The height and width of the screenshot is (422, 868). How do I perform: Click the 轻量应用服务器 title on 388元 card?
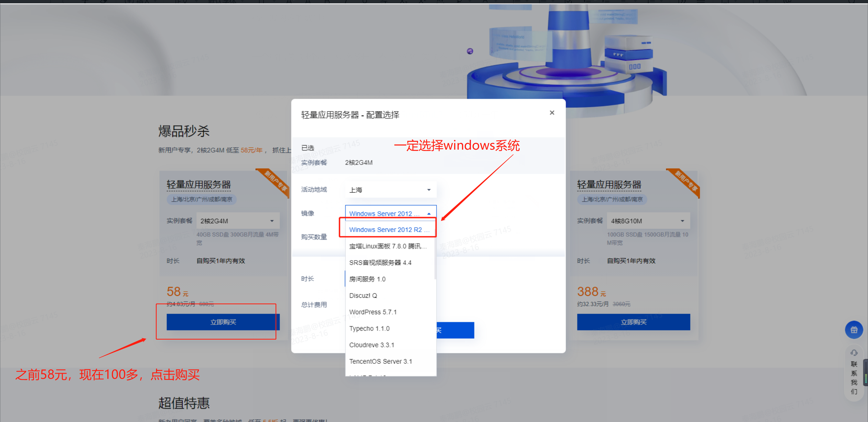coord(609,184)
